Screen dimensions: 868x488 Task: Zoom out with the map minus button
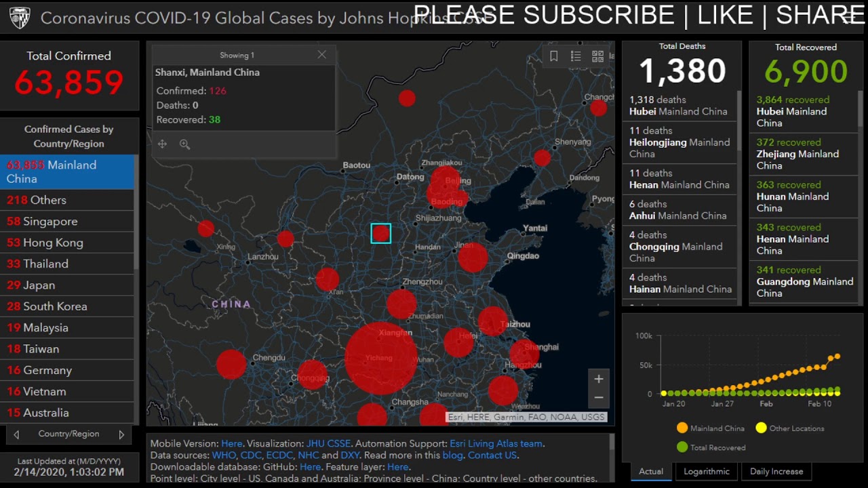(599, 398)
